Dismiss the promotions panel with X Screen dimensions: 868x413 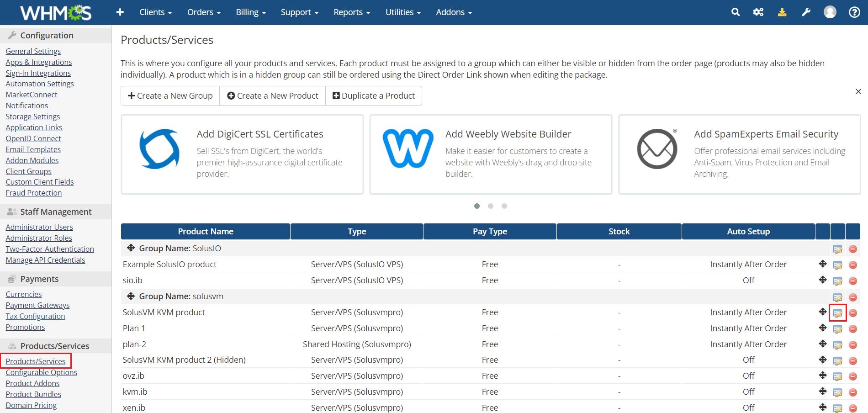click(858, 91)
